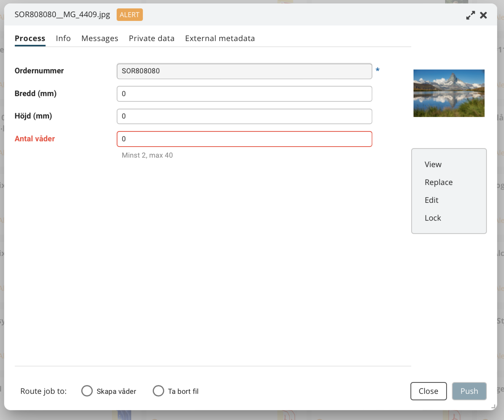Switch to the Info tab
This screenshot has width=504, height=420.
pyautogui.click(x=63, y=38)
